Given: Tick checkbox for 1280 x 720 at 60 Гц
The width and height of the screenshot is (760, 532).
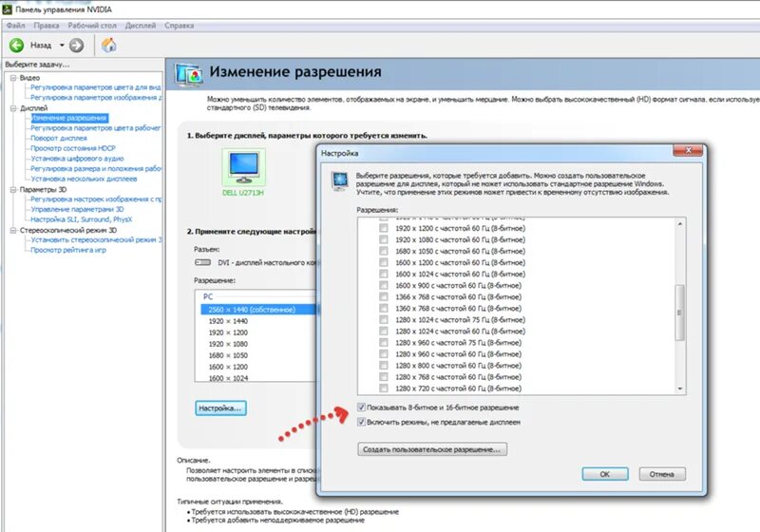Looking at the screenshot, I should tap(384, 389).
